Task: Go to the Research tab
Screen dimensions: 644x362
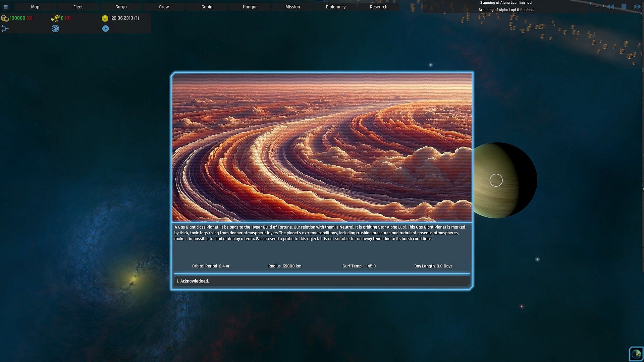Action: point(378,7)
